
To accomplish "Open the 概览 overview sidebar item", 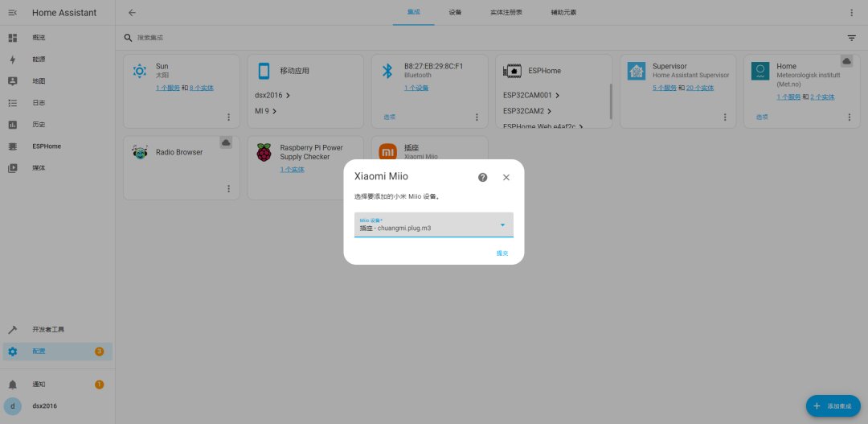I will click(58, 38).
